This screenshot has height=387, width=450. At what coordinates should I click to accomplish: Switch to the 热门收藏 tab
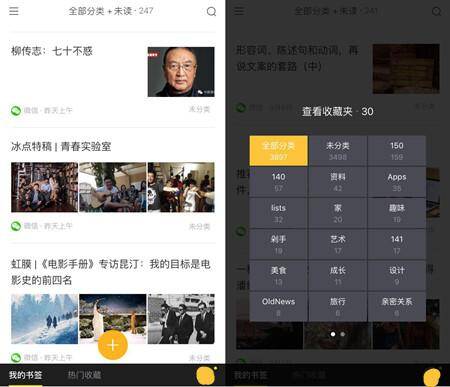(84, 375)
